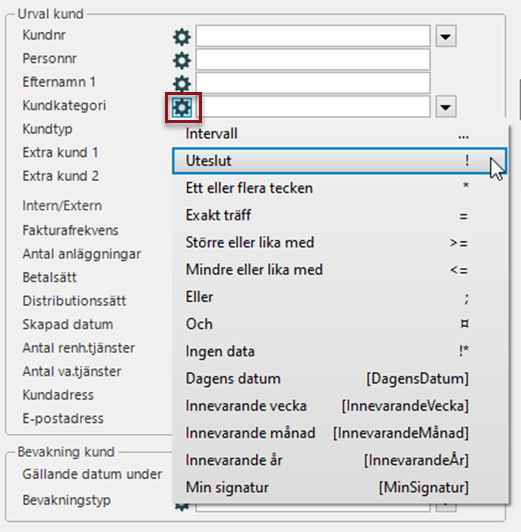This screenshot has width=521, height=532.
Task: Click the highlighted Kundkategori gear icon
Action: click(182, 108)
